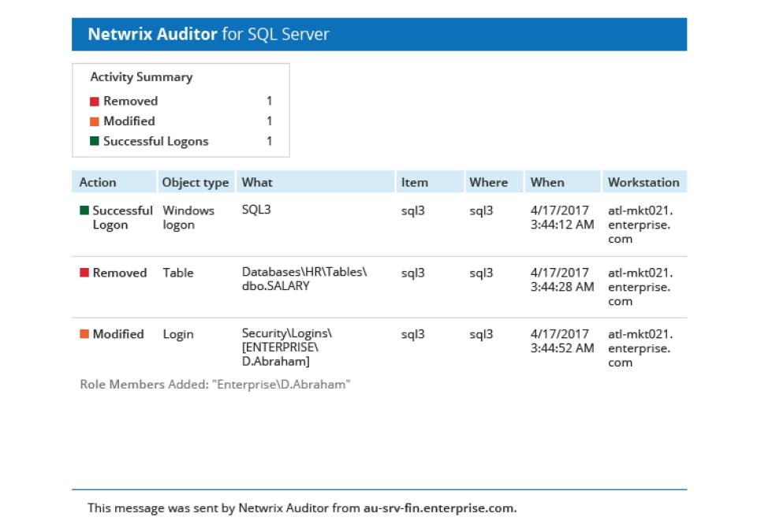The width and height of the screenshot is (757, 532).
Task: Click workstation atl-mkt021 in Removed row
Action: pos(640,287)
